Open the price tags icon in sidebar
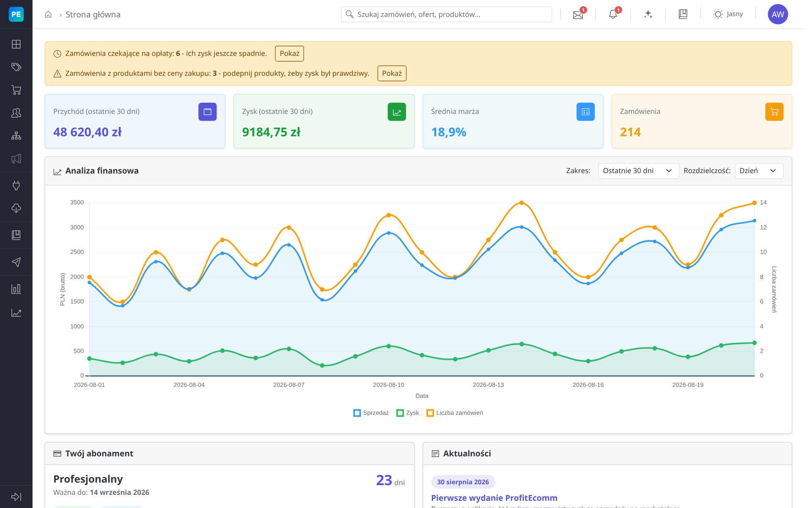This screenshot has height=508, width=812. pos(16,67)
